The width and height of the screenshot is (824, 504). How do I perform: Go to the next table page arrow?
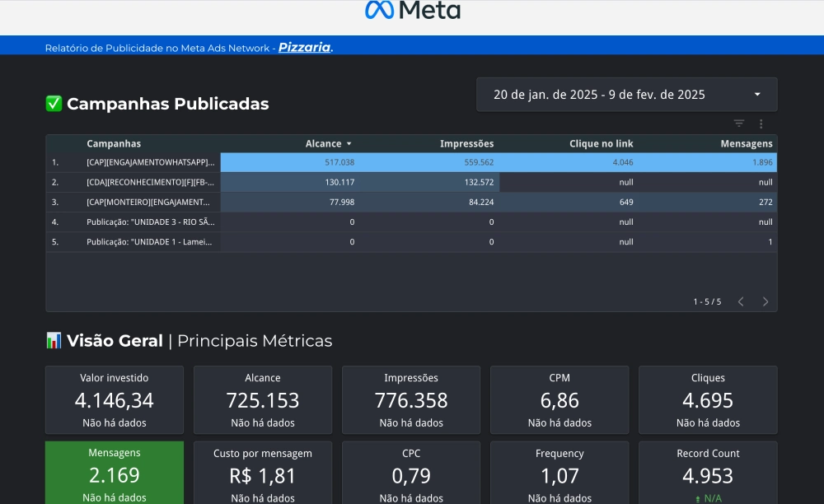(765, 301)
